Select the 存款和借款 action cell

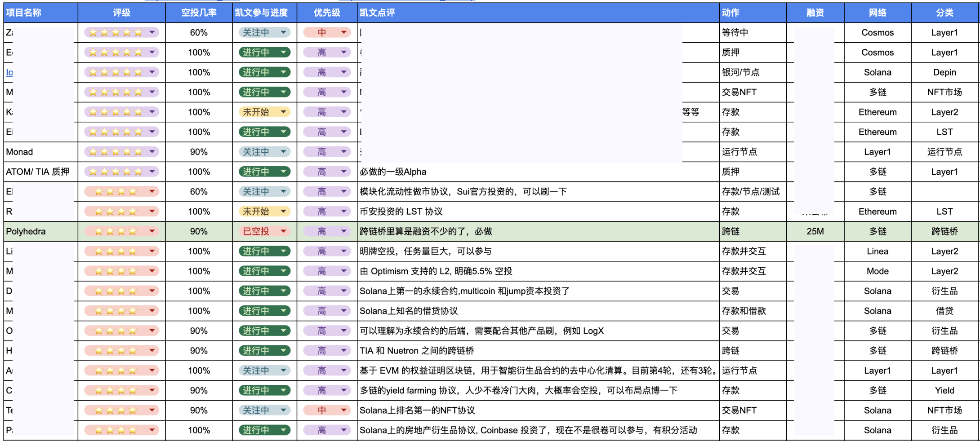click(753, 311)
